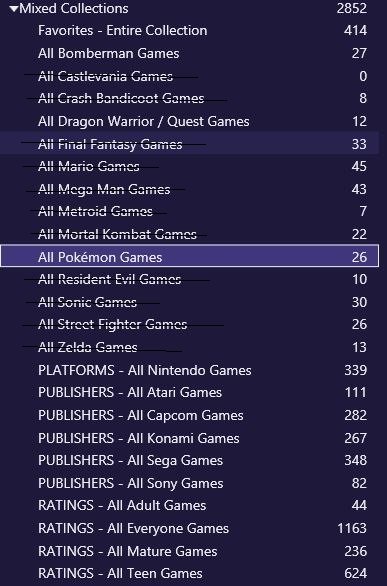Select All Castlevania Games entry
387x586 pixels.
click(x=189, y=76)
